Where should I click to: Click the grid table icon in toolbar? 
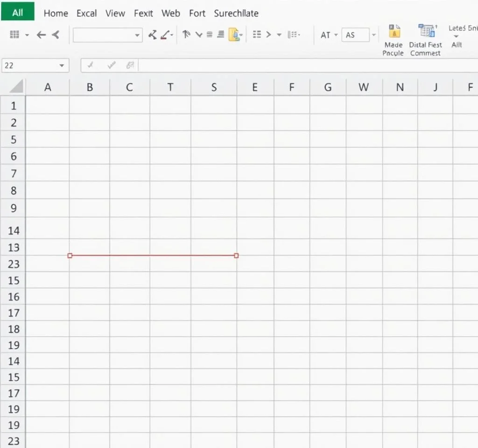(x=14, y=35)
